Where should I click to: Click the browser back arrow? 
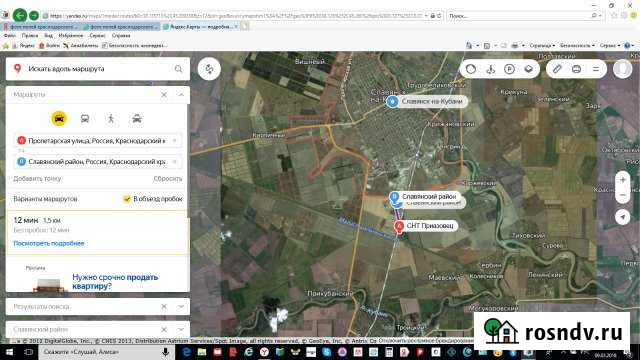tap(20, 16)
